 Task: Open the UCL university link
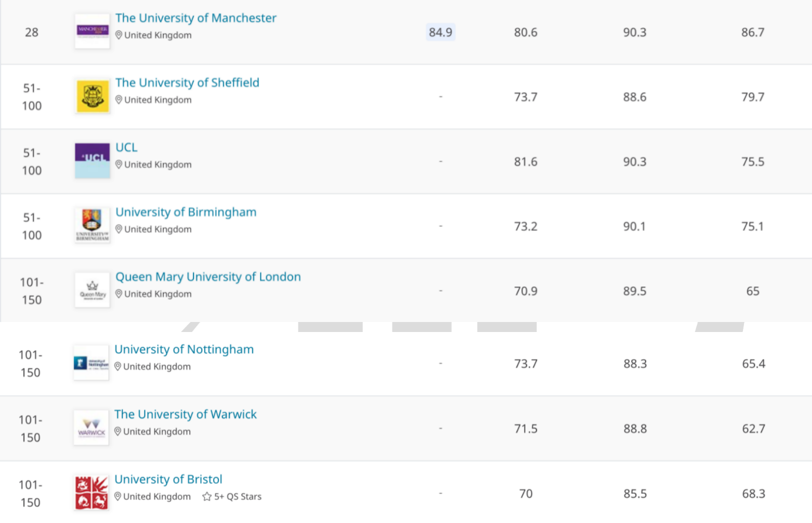(126, 147)
